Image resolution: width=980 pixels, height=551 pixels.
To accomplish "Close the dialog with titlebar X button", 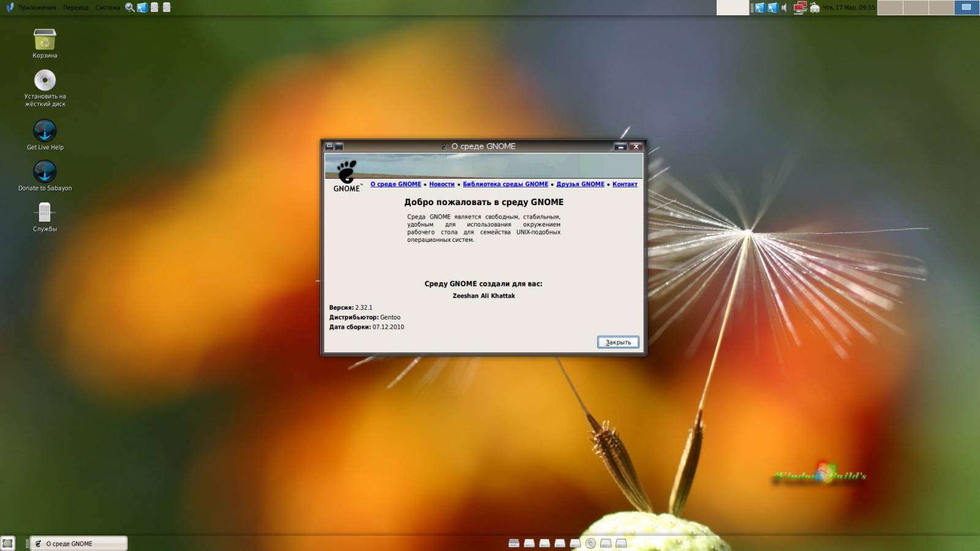I will [x=636, y=146].
